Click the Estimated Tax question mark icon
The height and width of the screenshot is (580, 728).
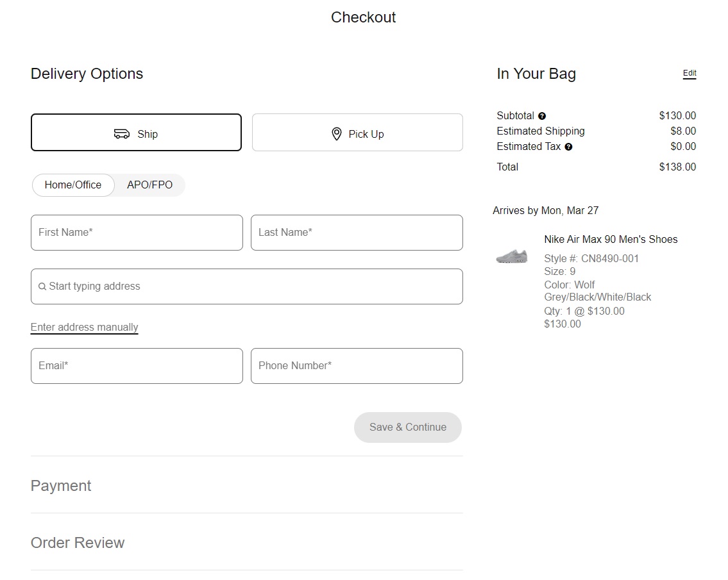click(569, 147)
